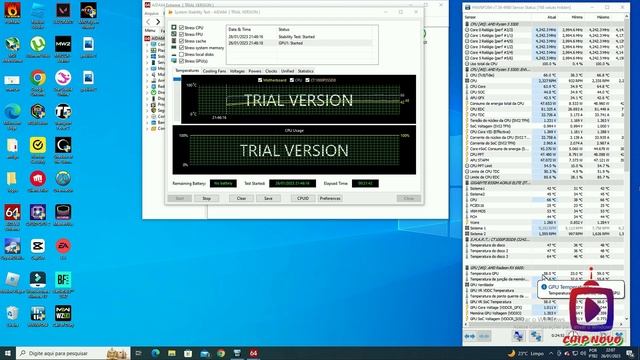This screenshot has height=360, width=640.
Task: Expand the 'Seg' security node in AIDA64 tree
Action: coord(148,110)
